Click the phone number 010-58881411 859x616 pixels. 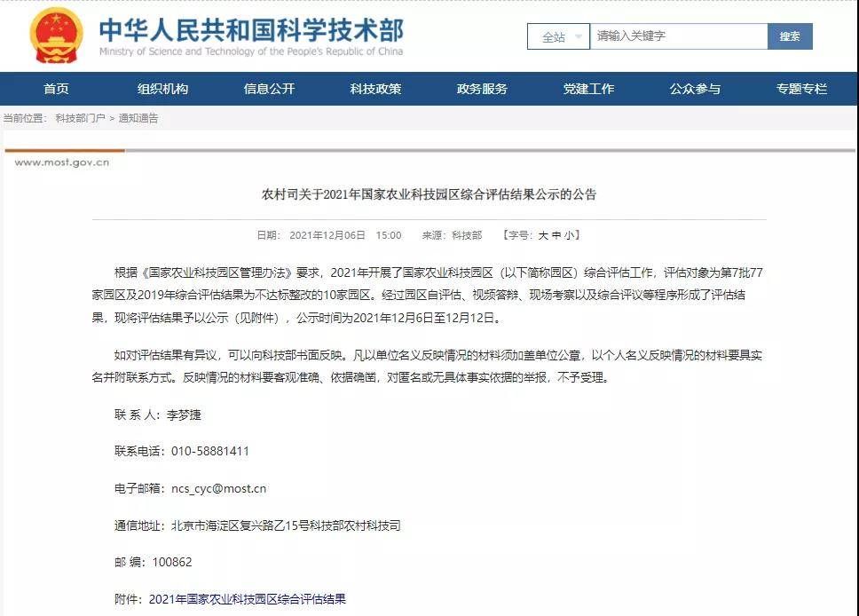coord(210,451)
